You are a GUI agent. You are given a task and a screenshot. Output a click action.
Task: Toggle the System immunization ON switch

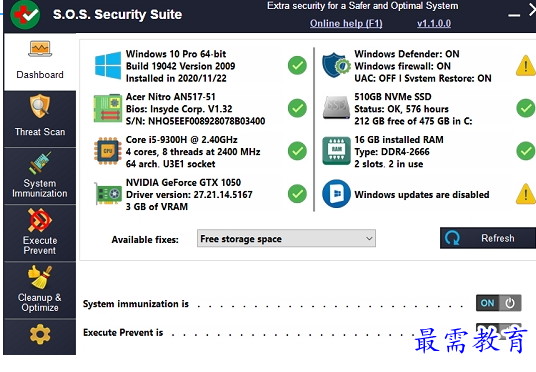click(498, 303)
